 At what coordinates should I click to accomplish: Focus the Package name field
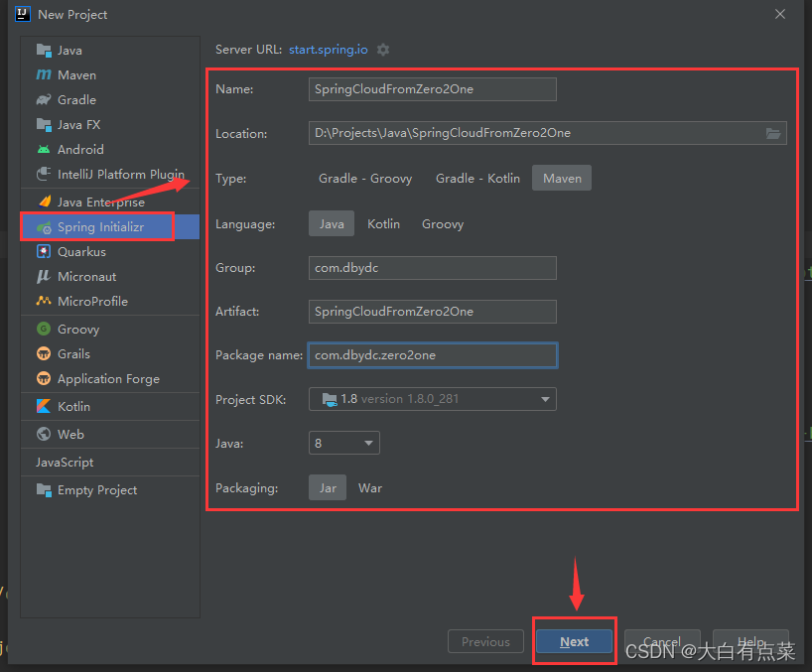433,355
